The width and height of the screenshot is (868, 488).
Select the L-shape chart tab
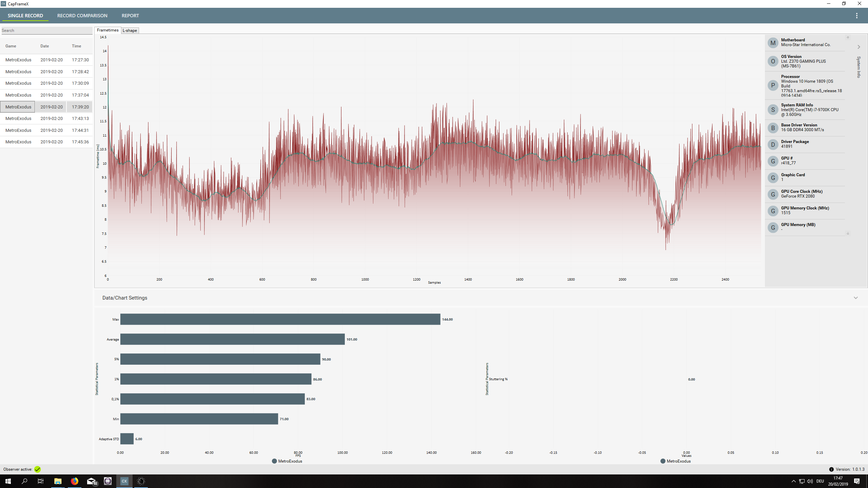coord(130,30)
